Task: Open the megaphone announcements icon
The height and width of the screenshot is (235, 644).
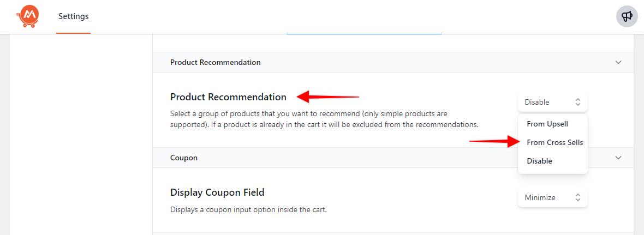Action: pyautogui.click(x=627, y=16)
